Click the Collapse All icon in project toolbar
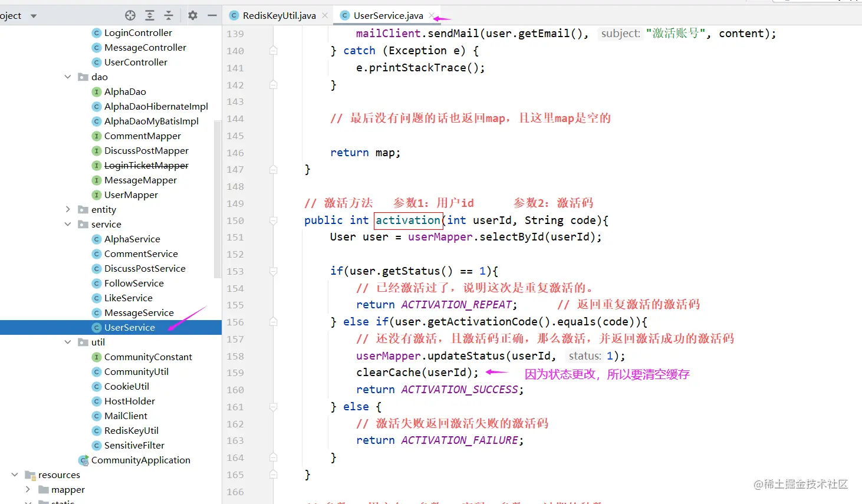Image resolution: width=862 pixels, height=504 pixels. [169, 15]
